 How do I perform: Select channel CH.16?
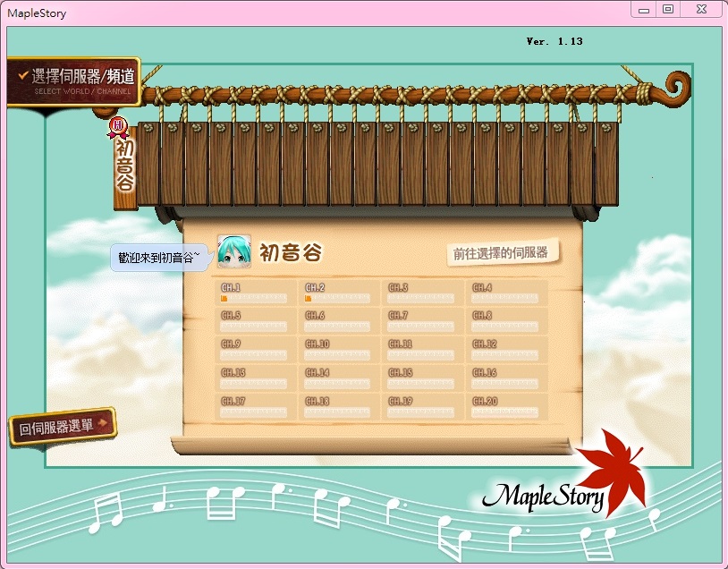click(x=506, y=378)
